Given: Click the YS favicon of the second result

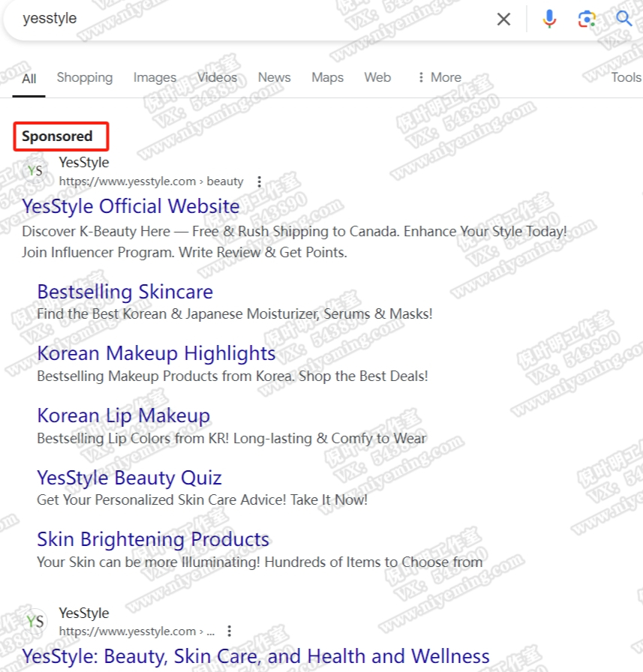Looking at the screenshot, I should 35,621.
